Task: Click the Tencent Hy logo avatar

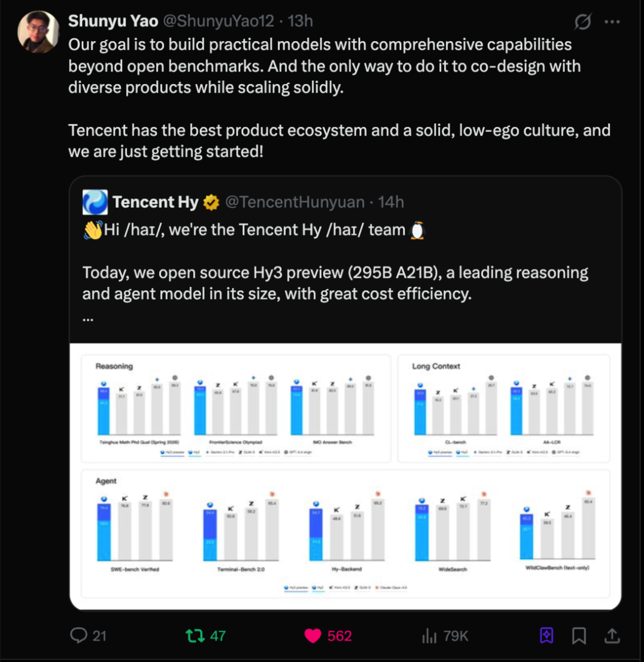Action: click(95, 202)
